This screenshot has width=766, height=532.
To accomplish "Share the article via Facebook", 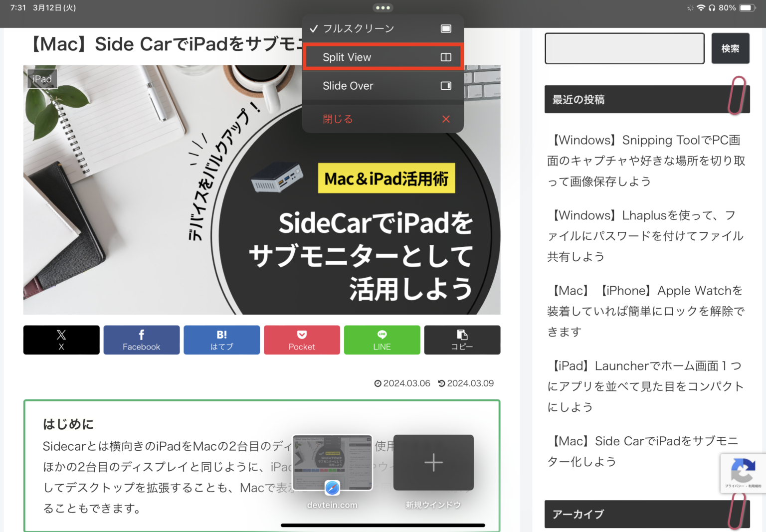I will 141,340.
